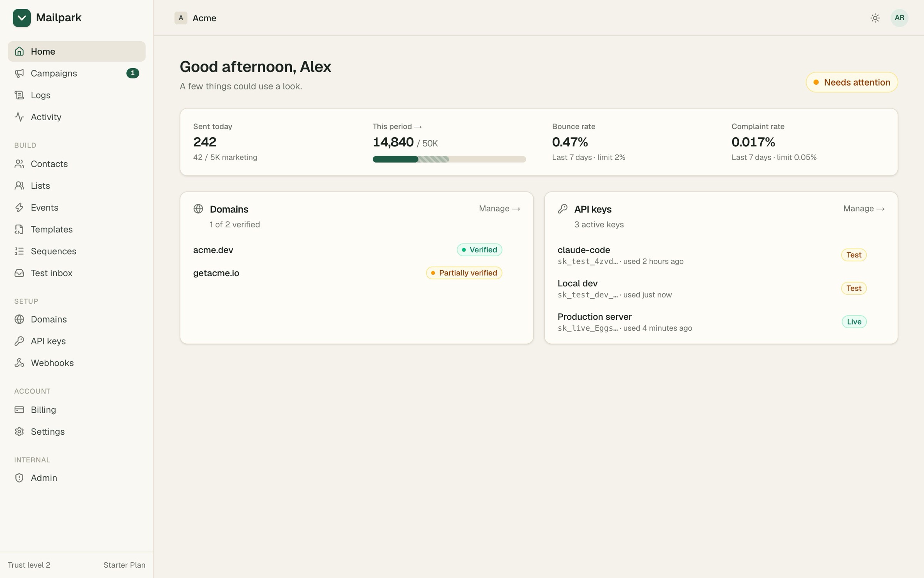Click the Templates file-code icon
The height and width of the screenshot is (578, 924).
(19, 229)
